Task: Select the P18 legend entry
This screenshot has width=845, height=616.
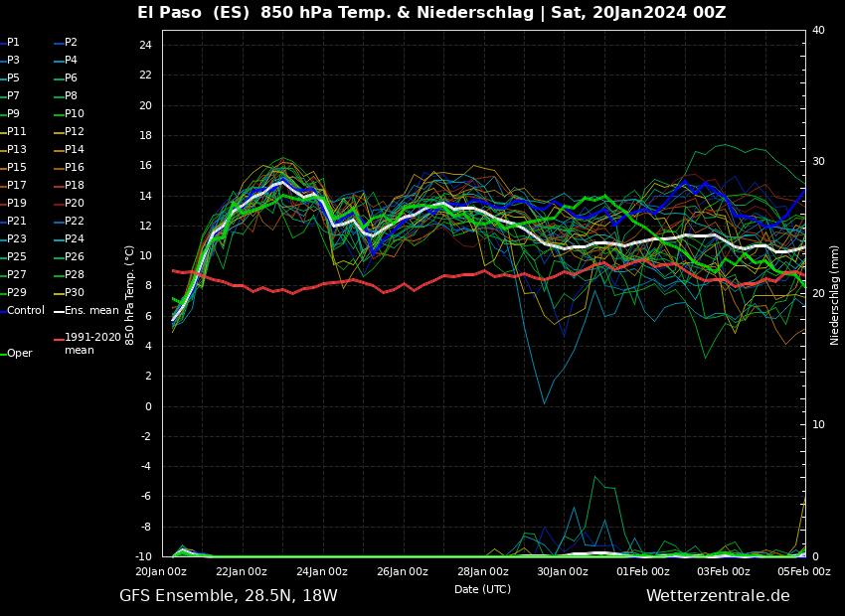Action: pyautogui.click(x=75, y=186)
